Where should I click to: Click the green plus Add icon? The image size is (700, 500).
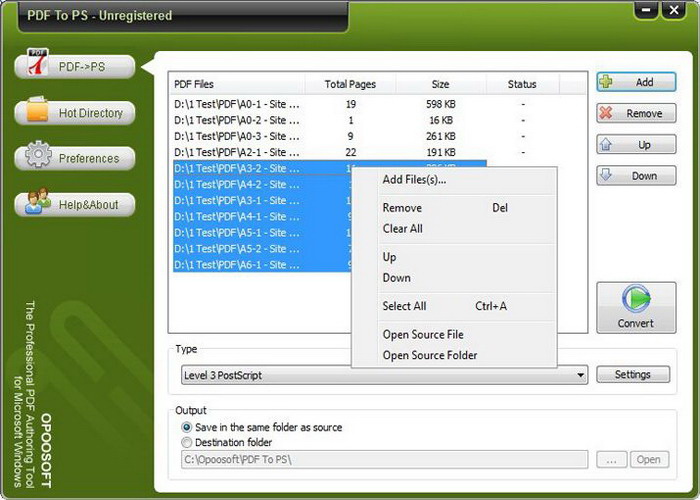click(x=606, y=82)
